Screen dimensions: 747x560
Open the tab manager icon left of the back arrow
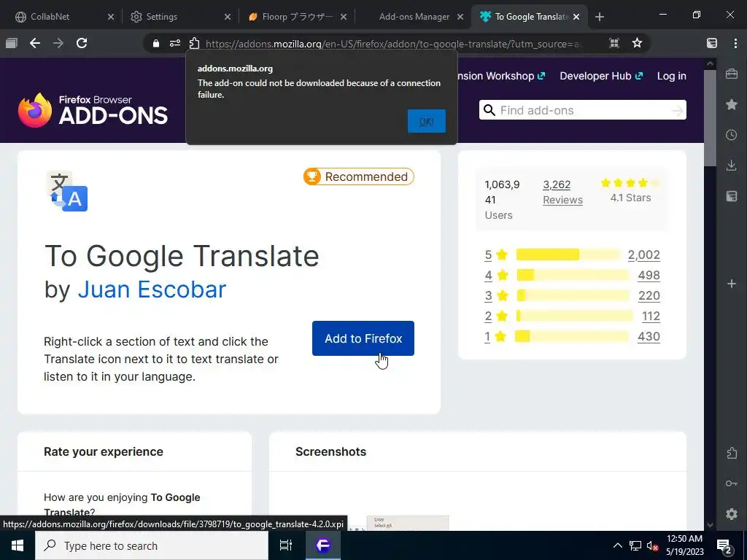(12, 43)
